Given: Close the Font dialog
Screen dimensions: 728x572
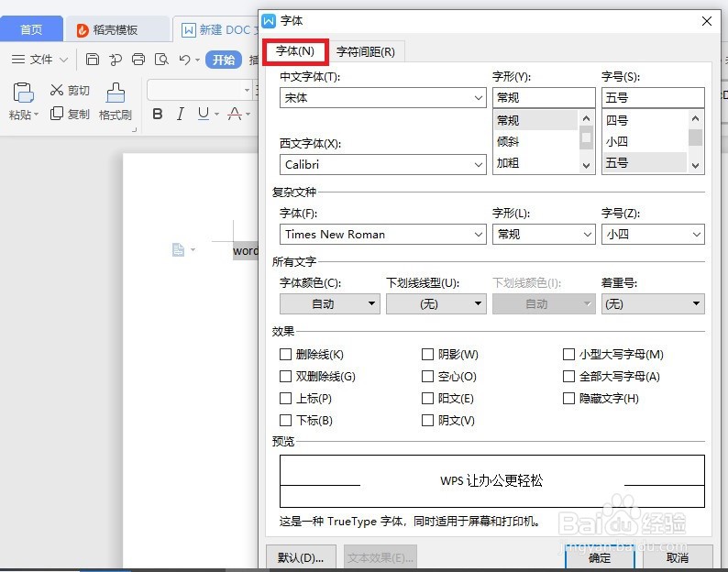Looking at the screenshot, I should coord(707,21).
